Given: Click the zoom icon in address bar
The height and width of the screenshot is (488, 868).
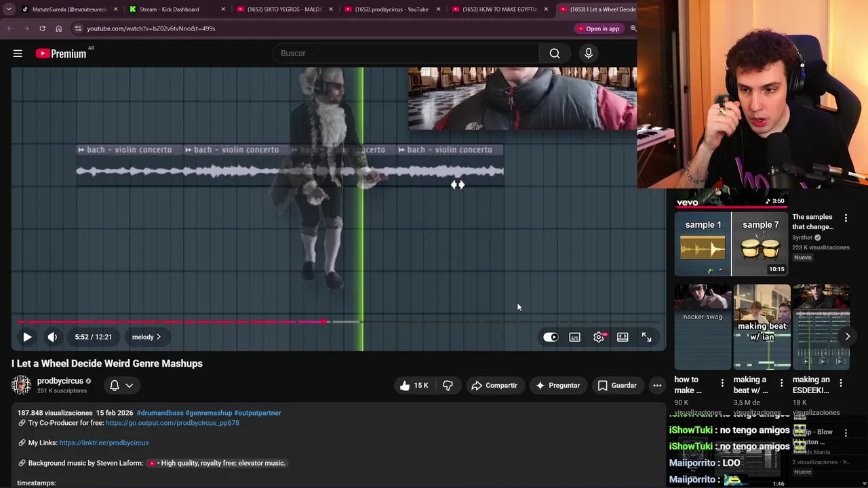Looking at the screenshot, I should 633,28.
